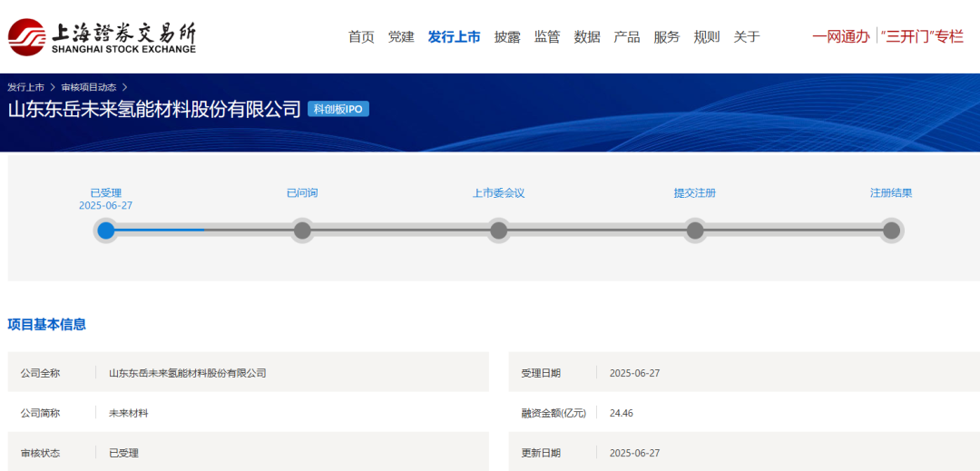This screenshot has height=471, width=980.
Task: Click the 2025-06-27 date under 已受理
Action: (105, 205)
